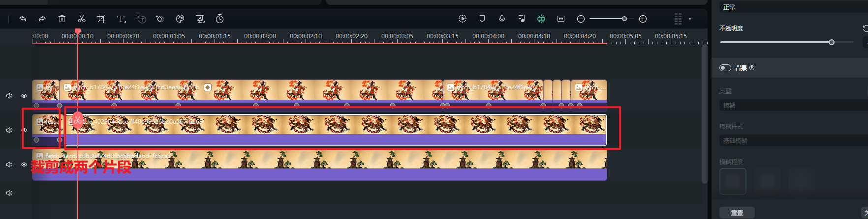Jump to 00:00:01:05 on the ruler
The height and width of the screenshot is (219, 868).
[x=169, y=36]
